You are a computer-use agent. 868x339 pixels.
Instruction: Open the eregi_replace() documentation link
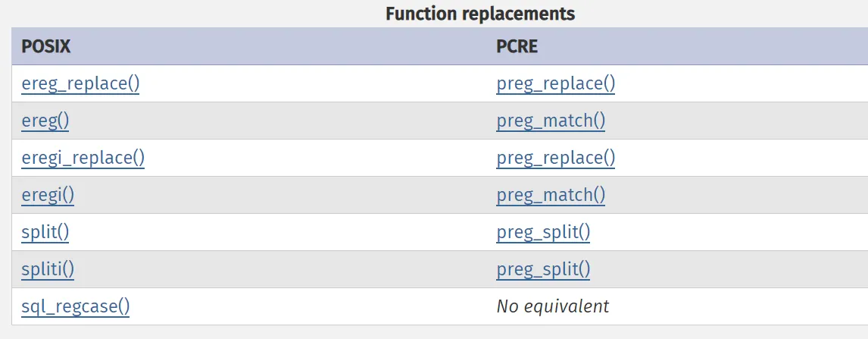[x=83, y=158]
